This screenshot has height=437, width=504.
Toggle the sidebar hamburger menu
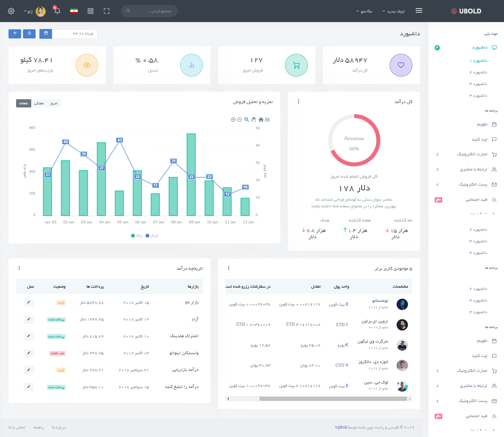[419, 11]
